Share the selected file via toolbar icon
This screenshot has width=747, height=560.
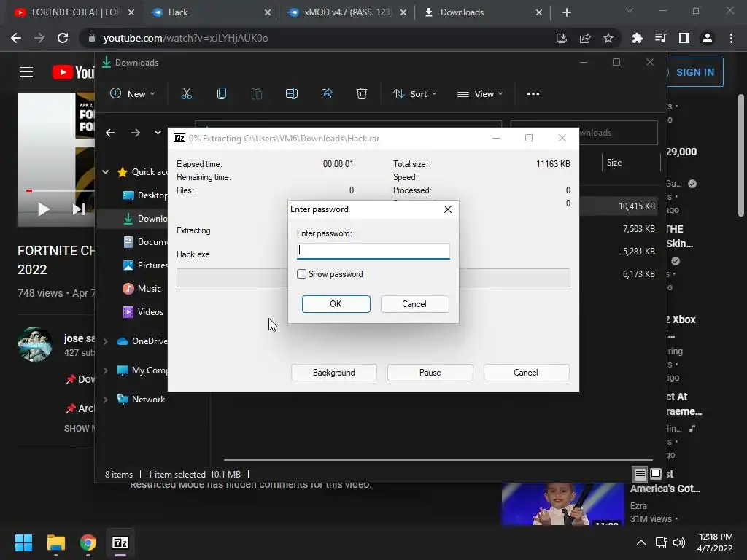pyautogui.click(x=327, y=94)
